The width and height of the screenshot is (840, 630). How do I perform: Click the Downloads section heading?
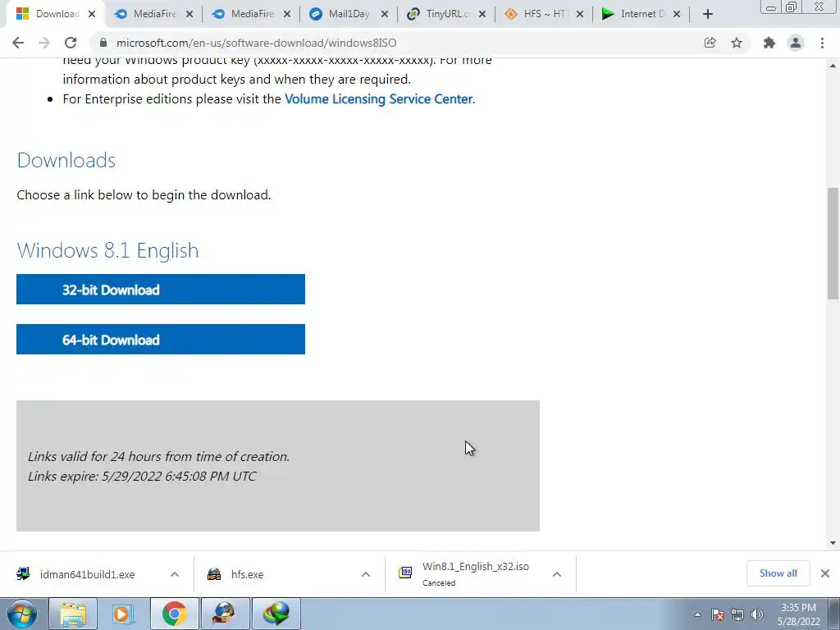point(66,160)
